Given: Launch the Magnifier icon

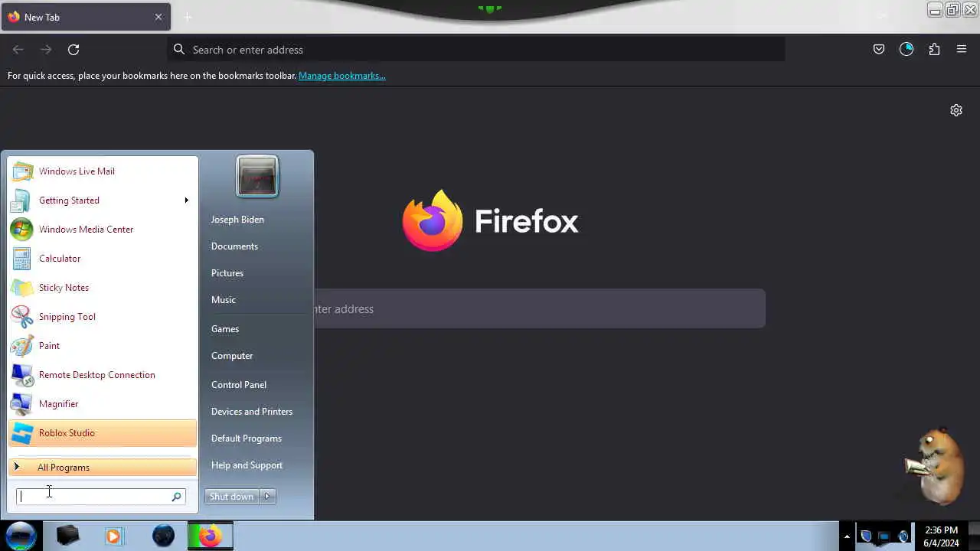Looking at the screenshot, I should (22, 404).
